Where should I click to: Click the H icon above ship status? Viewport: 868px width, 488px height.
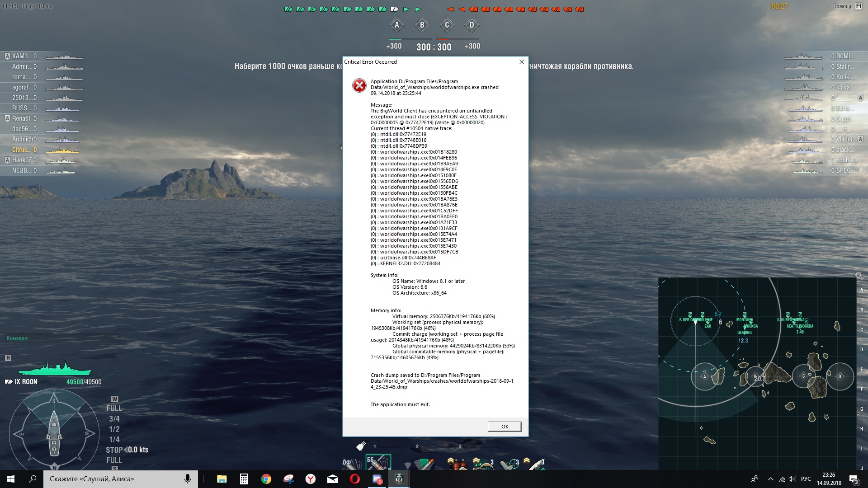[8, 358]
